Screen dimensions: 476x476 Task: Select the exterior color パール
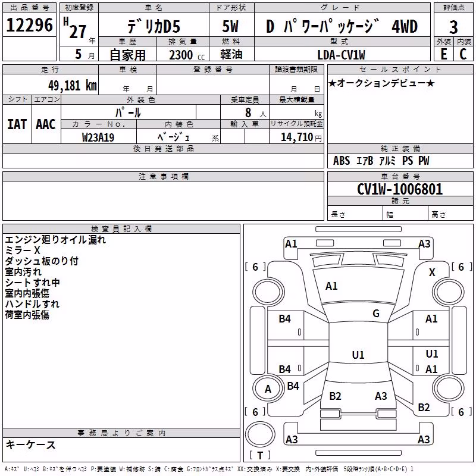(128, 112)
